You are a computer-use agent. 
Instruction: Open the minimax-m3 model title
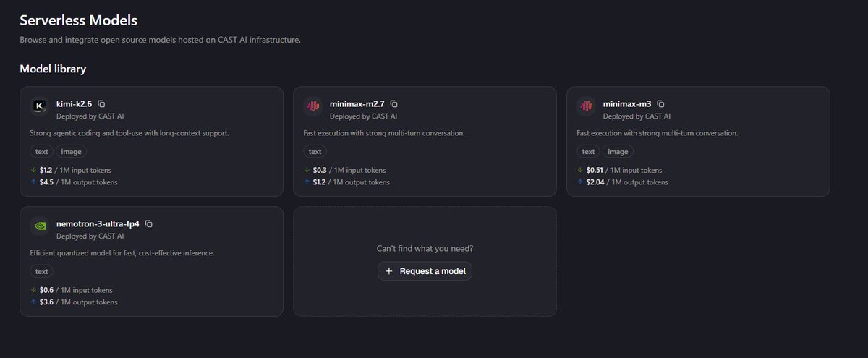pos(627,104)
